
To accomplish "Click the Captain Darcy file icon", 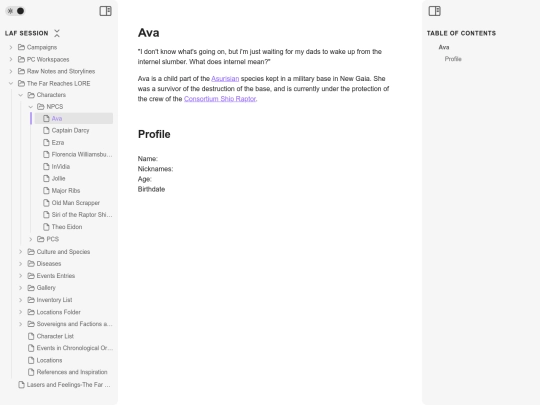I will click(x=46, y=131).
